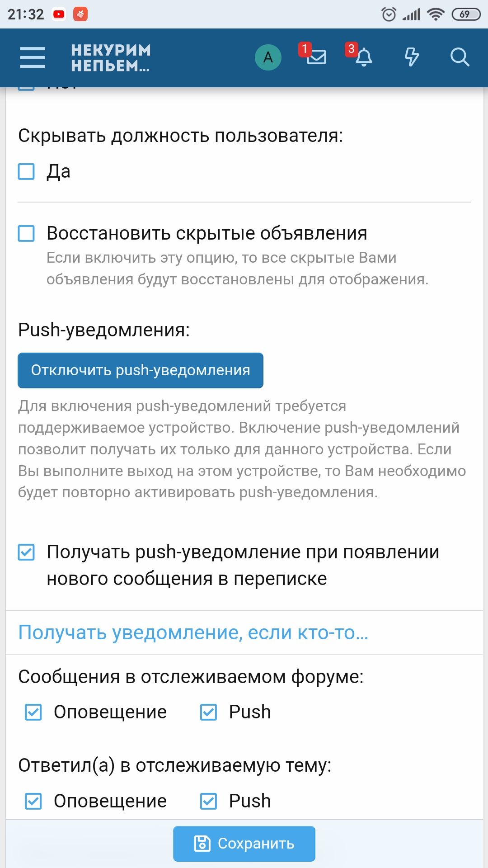The height and width of the screenshot is (868, 488).
Task: Enable Восстановить скрытые объявления checkbox
Action: click(x=26, y=234)
